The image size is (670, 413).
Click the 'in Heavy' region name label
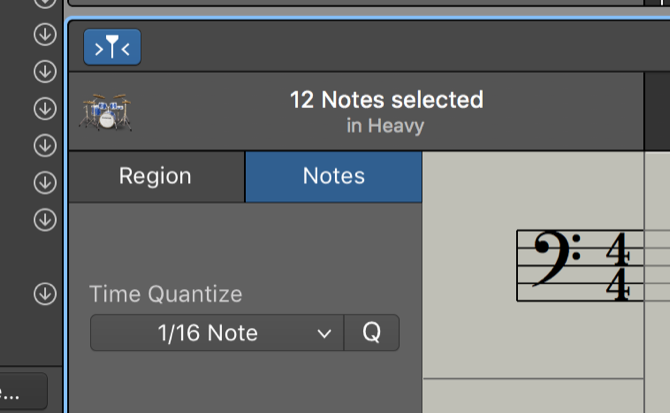click(x=386, y=127)
